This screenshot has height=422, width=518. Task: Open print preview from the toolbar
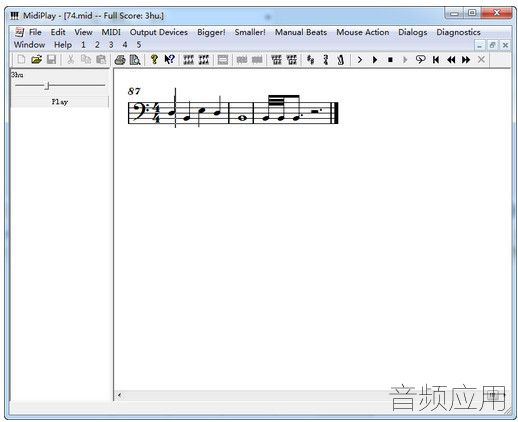click(x=135, y=60)
